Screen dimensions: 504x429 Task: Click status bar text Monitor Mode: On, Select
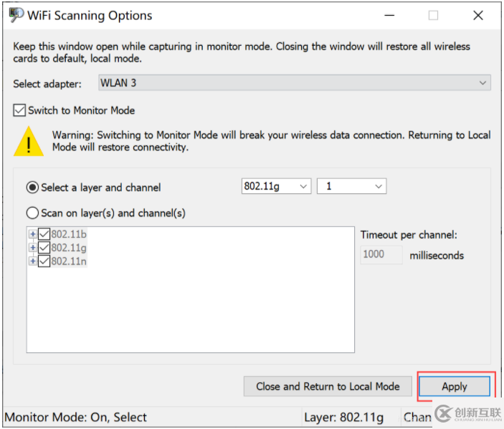[x=75, y=417]
